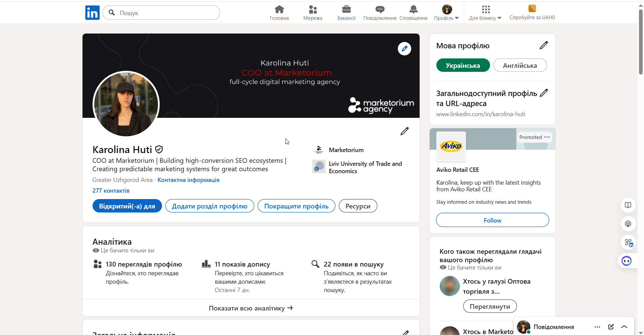Image resolution: width=644 pixels, height=335 pixels.
Task: Click the book icon in side panel
Action: [x=628, y=205]
